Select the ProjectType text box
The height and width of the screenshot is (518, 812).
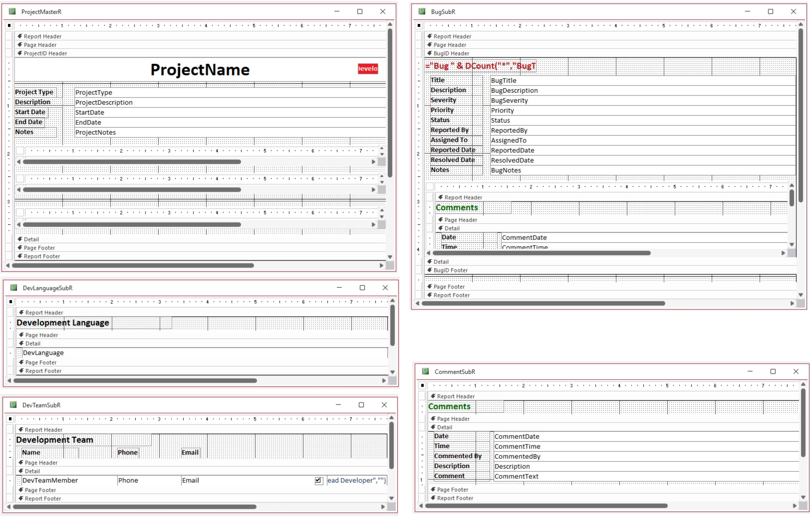[x=230, y=92]
